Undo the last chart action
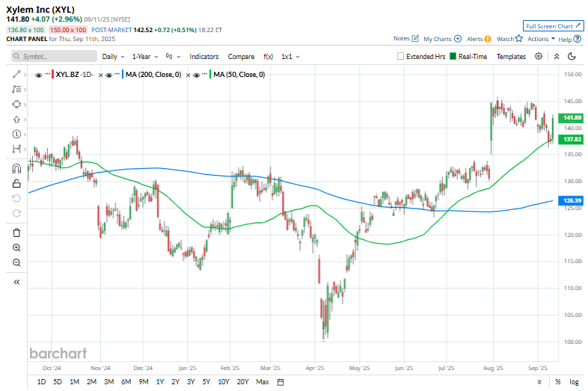This screenshot has height=391, width=588. (x=16, y=198)
